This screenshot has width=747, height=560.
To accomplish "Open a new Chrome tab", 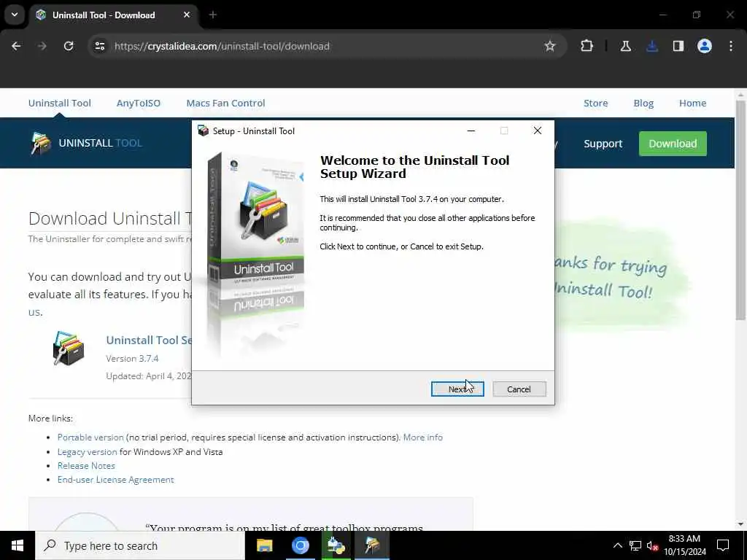I will [213, 15].
